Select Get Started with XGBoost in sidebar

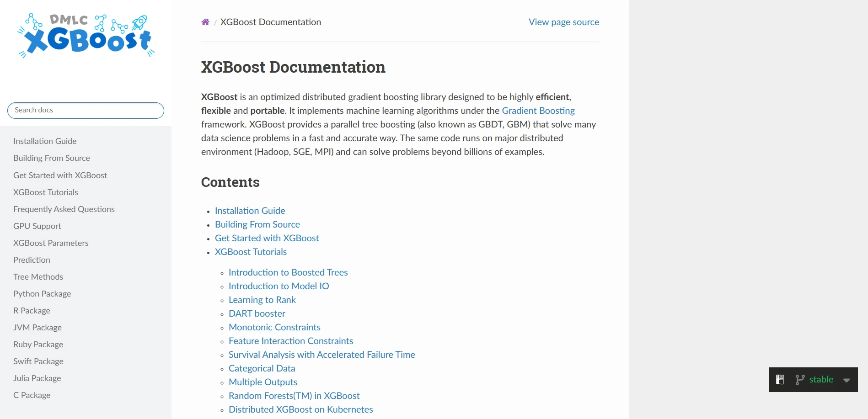click(x=60, y=175)
